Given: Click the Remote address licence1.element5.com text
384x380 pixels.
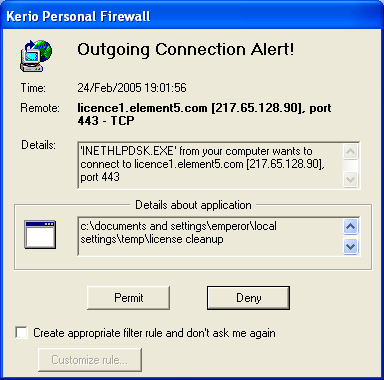Looking at the screenshot, I should (x=204, y=114).
